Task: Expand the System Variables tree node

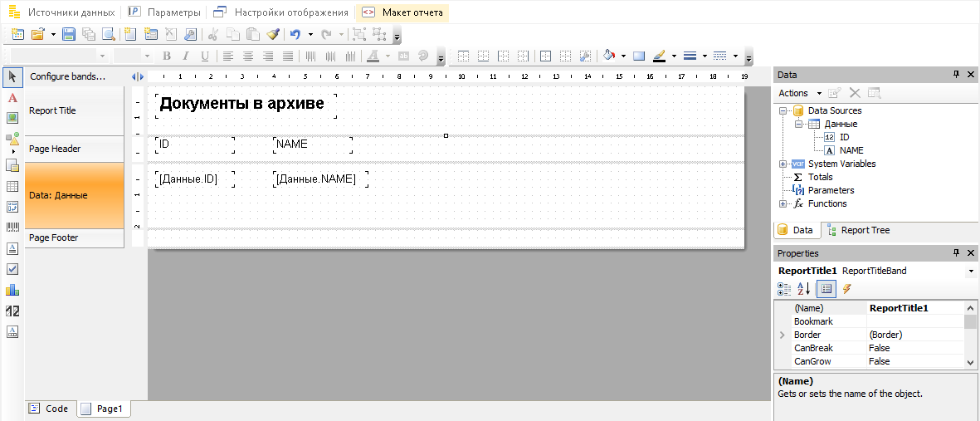Action: point(783,164)
